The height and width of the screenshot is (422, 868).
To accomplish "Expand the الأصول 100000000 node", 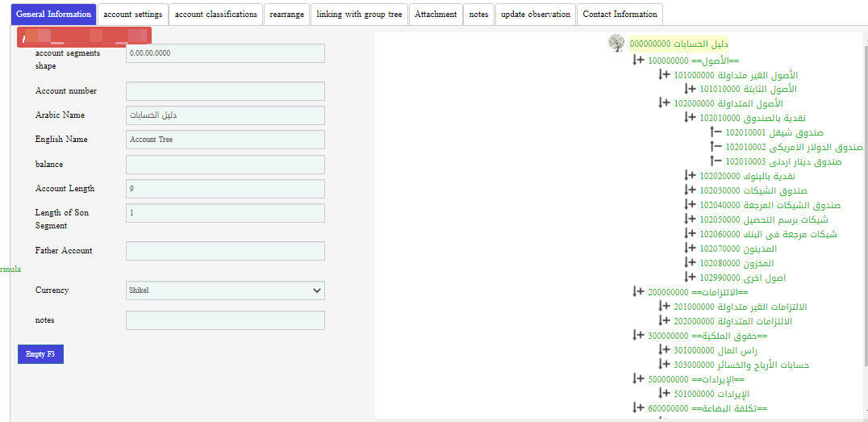I will pyautogui.click(x=639, y=61).
